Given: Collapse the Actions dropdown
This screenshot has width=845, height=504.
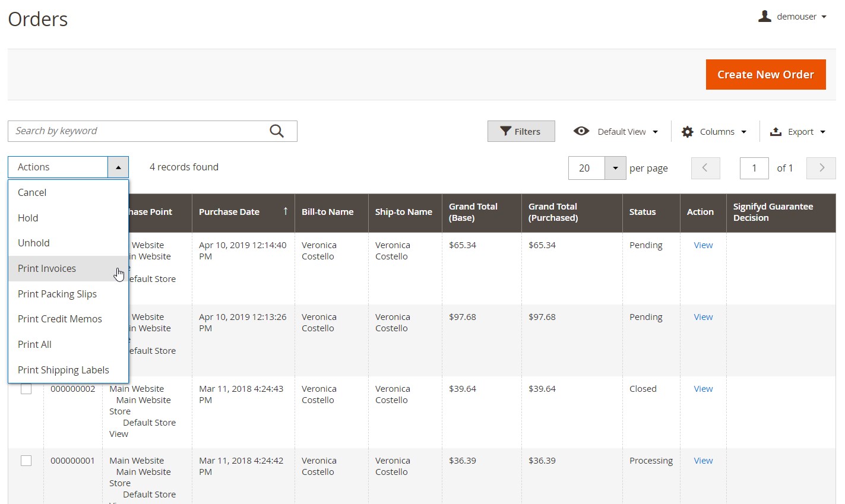Looking at the screenshot, I should pos(118,167).
